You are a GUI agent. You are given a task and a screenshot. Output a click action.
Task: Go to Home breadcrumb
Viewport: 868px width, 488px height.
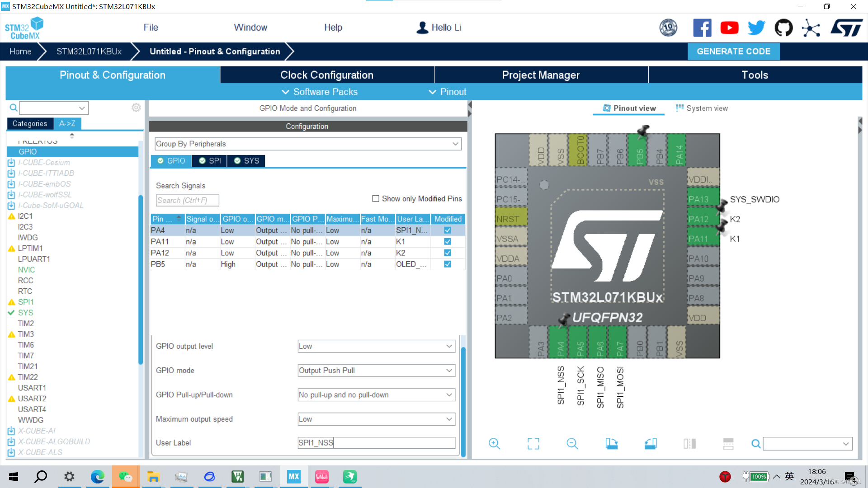(x=20, y=52)
